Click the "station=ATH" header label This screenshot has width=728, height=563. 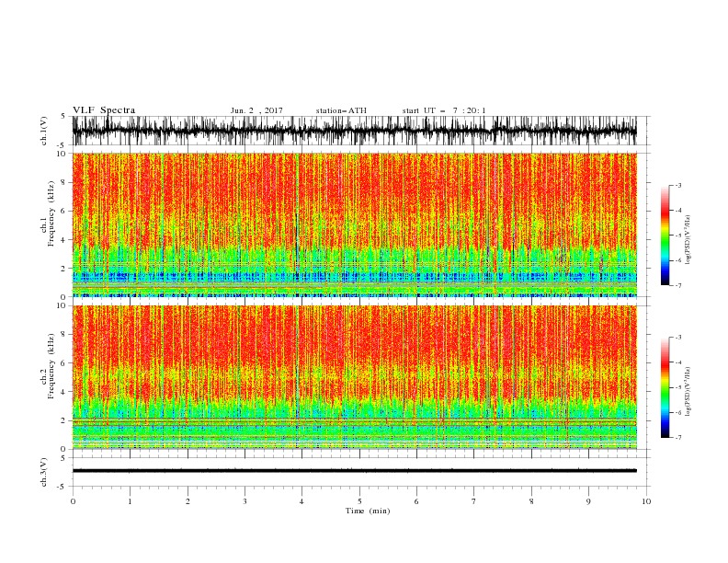tap(341, 110)
